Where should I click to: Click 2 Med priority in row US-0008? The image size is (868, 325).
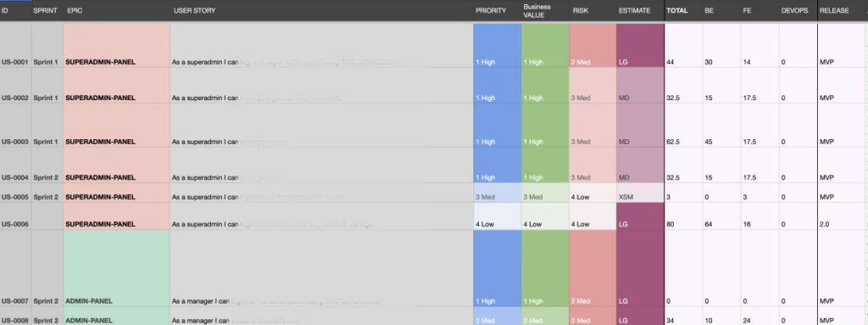point(498,317)
